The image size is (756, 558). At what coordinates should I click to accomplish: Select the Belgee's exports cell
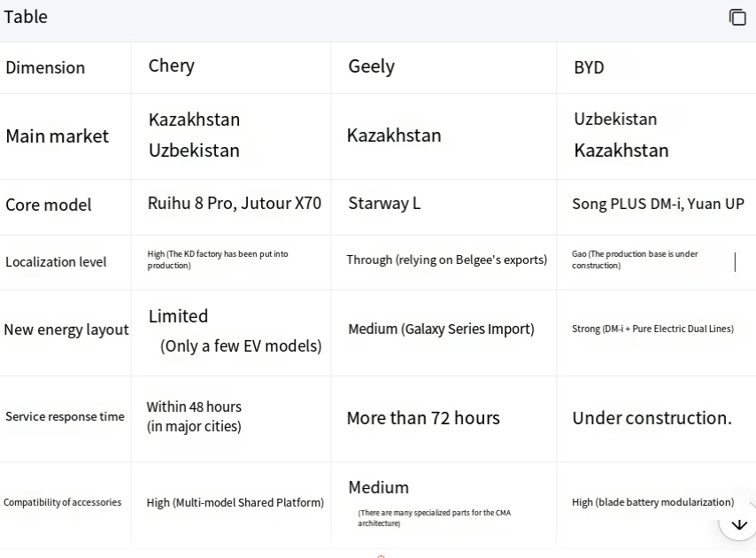[x=446, y=260]
